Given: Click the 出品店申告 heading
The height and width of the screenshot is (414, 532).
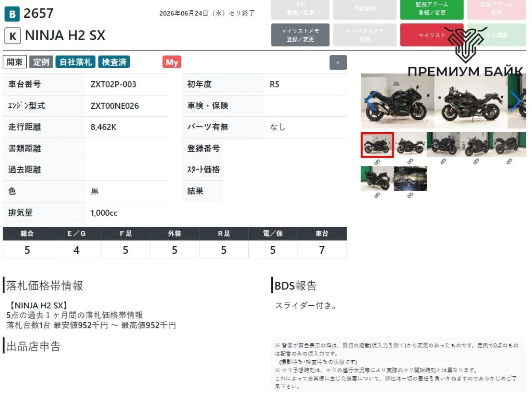Looking at the screenshot, I should tap(33, 347).
